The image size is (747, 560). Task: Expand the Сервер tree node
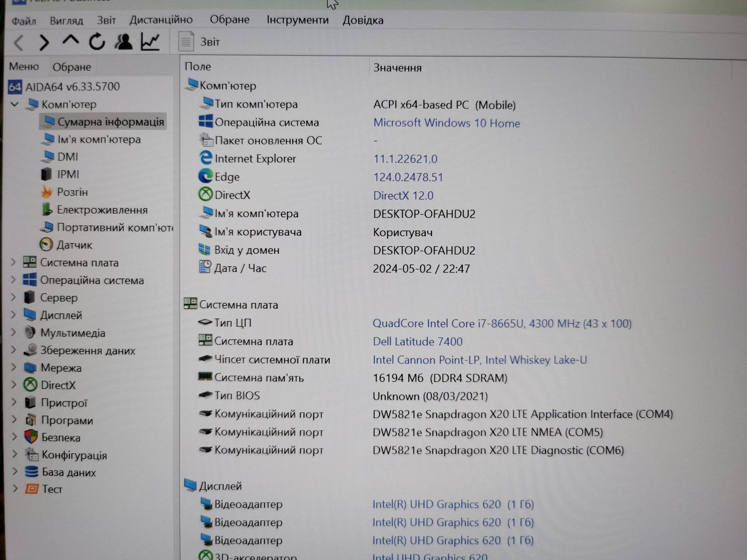point(13,298)
